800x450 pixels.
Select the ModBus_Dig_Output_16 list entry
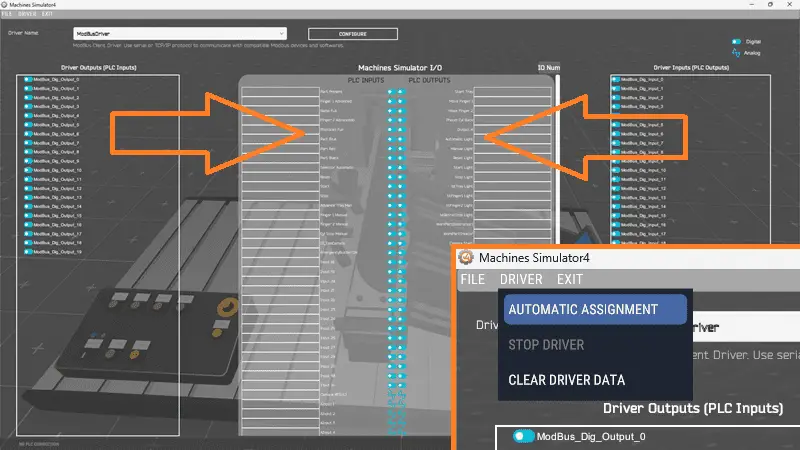(x=53, y=224)
